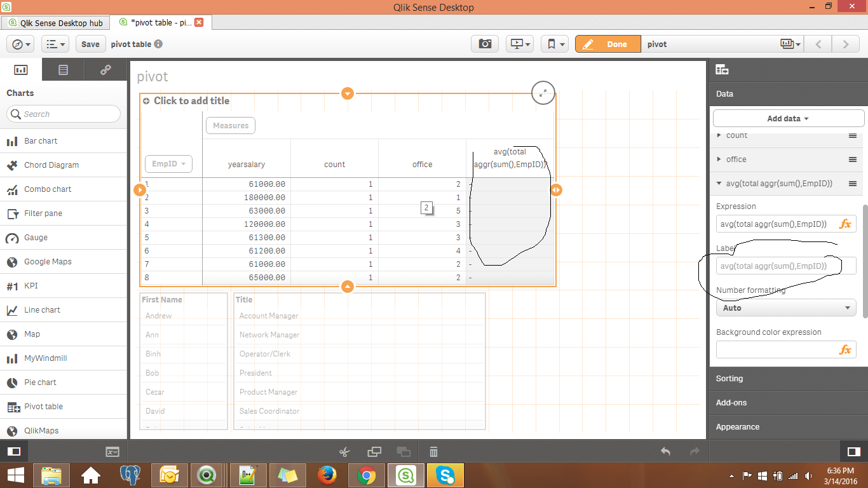The width and height of the screenshot is (868, 488).
Task: Click the office column header
Action: pos(422,164)
